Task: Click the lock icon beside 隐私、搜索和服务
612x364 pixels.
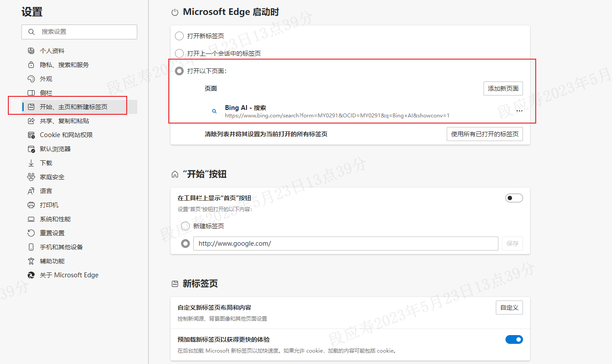Action: coord(31,65)
